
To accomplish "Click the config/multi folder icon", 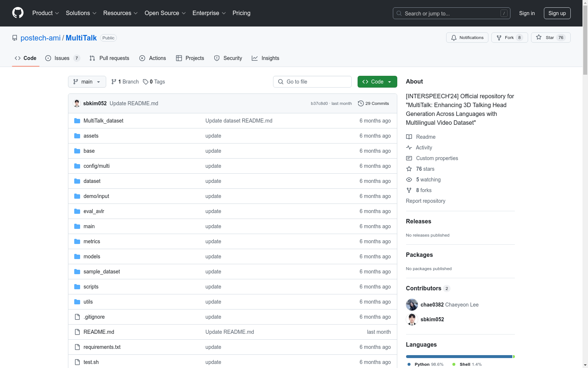I will click(x=77, y=166).
